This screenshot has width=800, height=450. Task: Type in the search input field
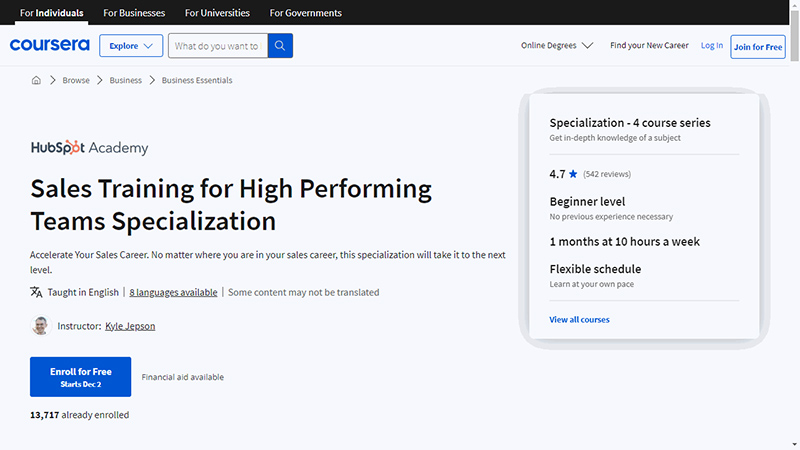[x=217, y=46]
